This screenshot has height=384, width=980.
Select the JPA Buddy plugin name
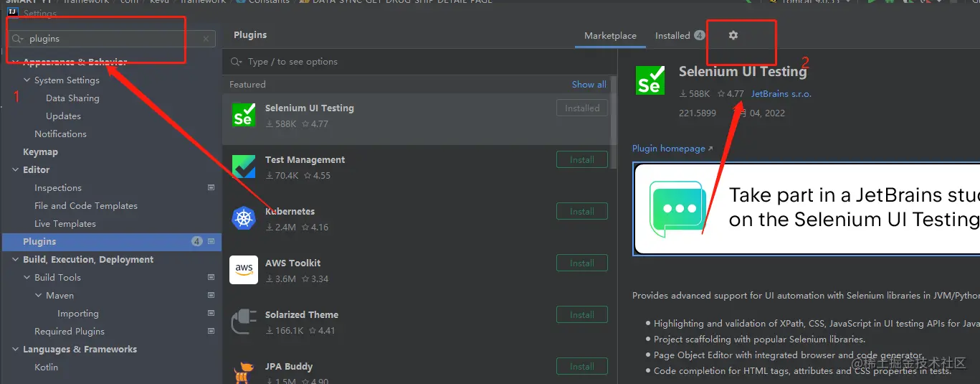(x=289, y=367)
